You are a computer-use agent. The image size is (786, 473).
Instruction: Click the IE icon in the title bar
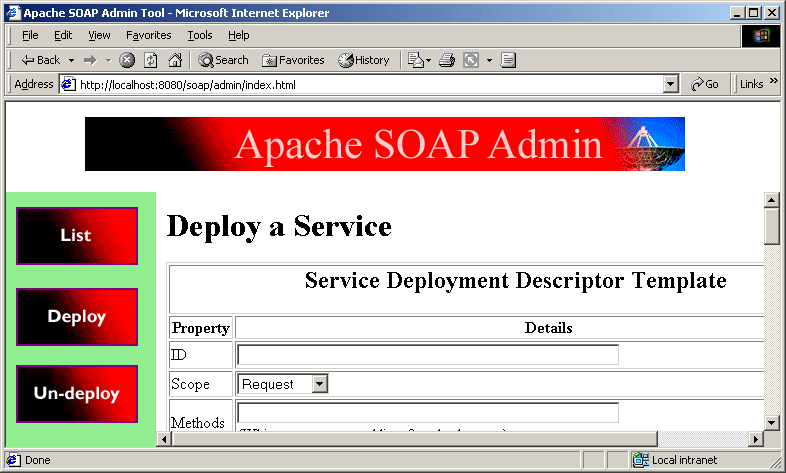tap(13, 13)
